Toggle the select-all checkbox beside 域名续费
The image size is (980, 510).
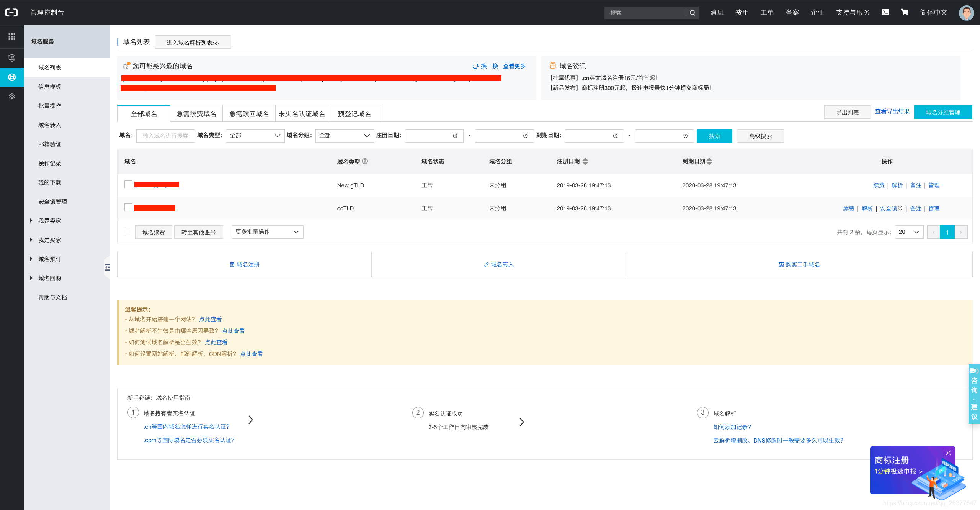pos(126,231)
